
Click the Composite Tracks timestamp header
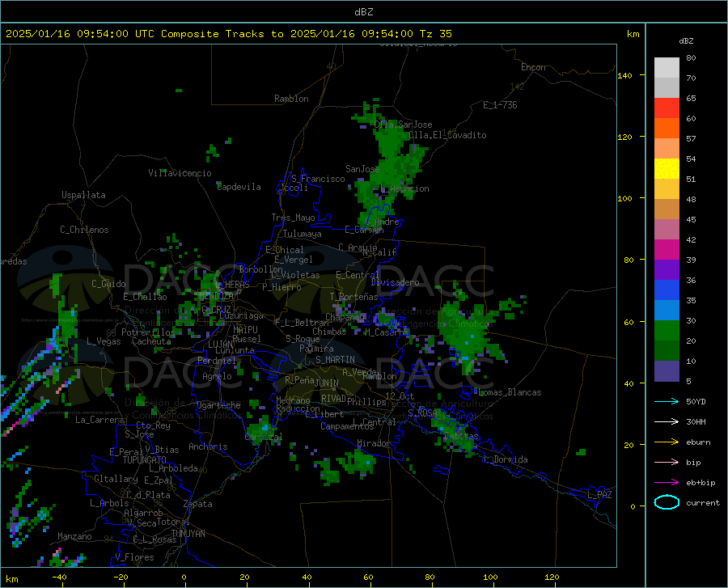tap(229, 34)
